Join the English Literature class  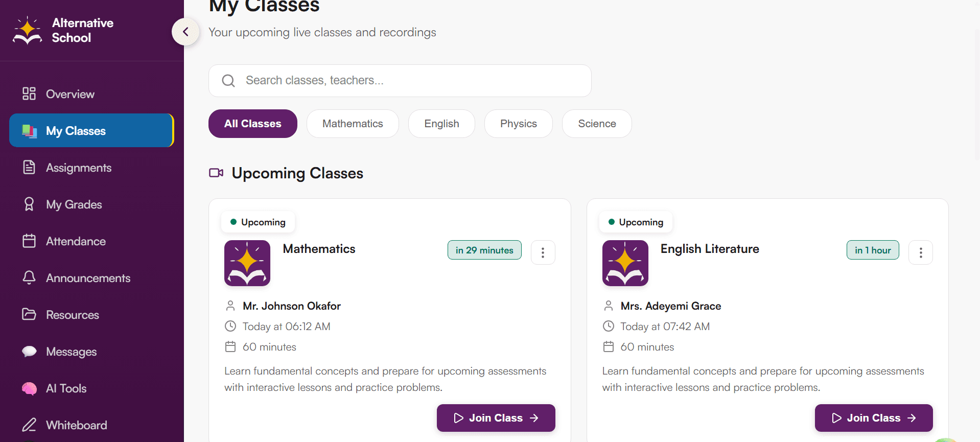pos(873,417)
